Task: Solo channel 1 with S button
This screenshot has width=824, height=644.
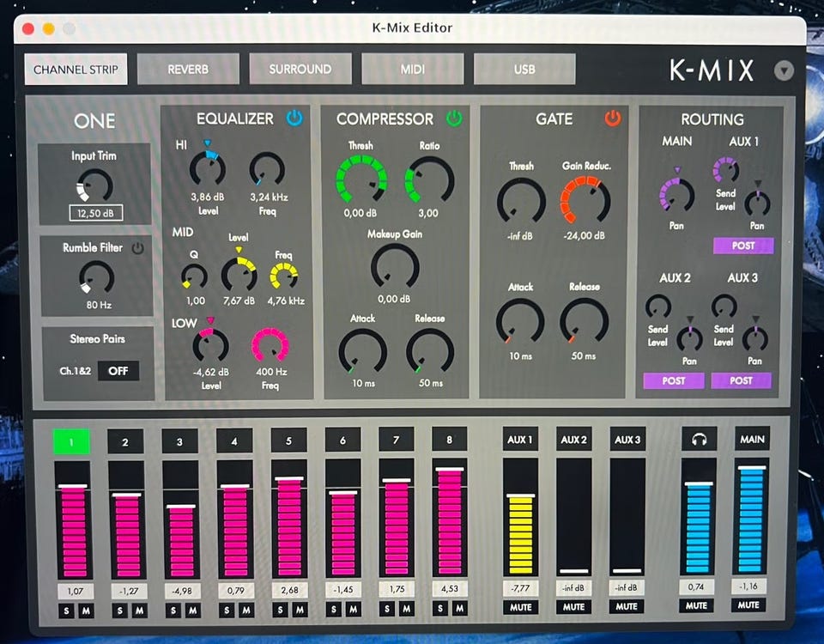Action: coord(66,611)
